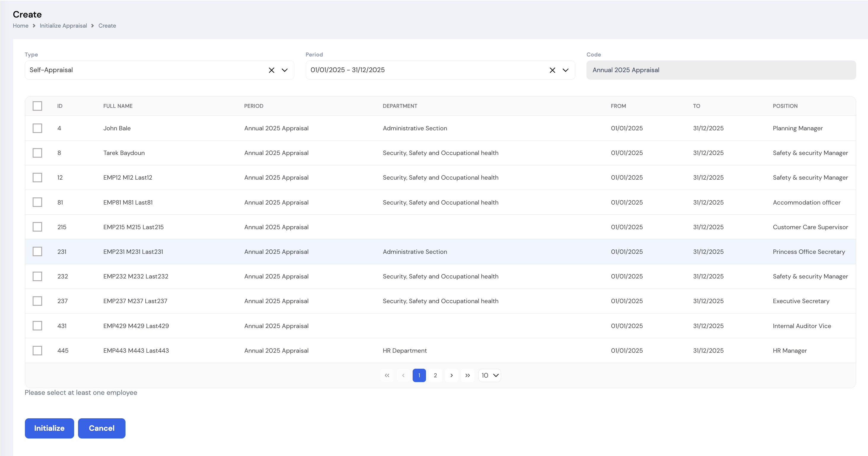The image size is (868, 456).
Task: Check the box for EMP443 M443 Last443
Action: (x=37, y=350)
